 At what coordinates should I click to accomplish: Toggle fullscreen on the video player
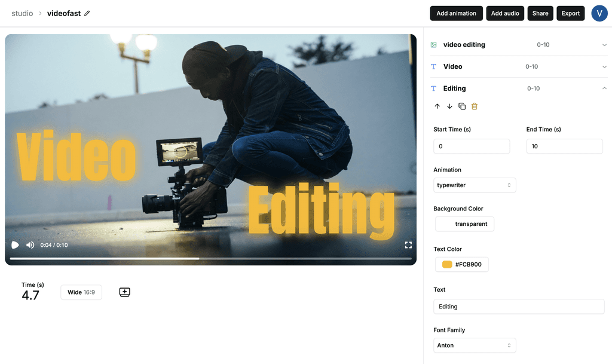pos(408,244)
